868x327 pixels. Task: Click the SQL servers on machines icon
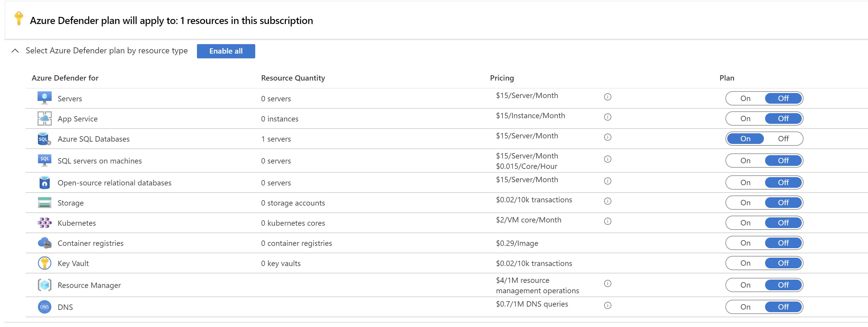point(44,161)
